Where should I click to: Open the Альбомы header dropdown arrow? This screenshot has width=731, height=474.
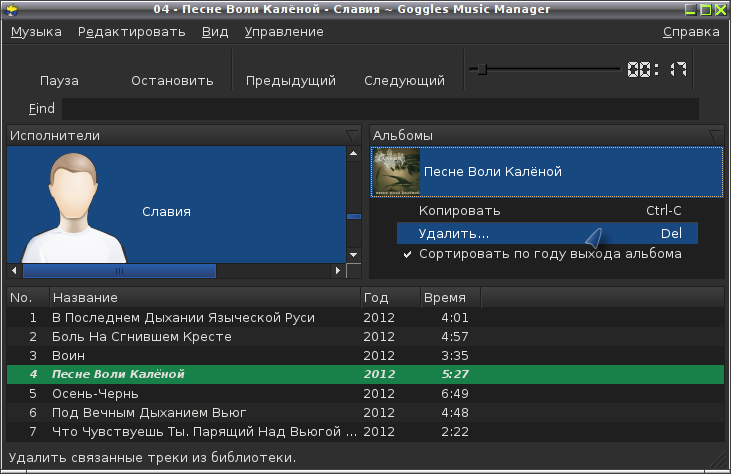tap(715, 136)
